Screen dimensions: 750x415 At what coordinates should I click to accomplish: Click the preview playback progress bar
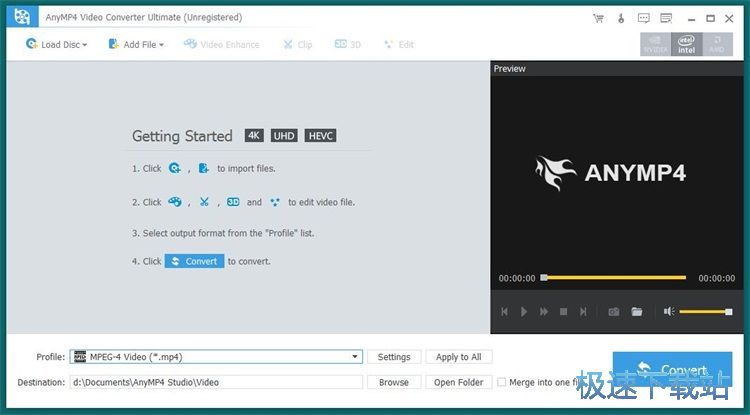[614, 277]
